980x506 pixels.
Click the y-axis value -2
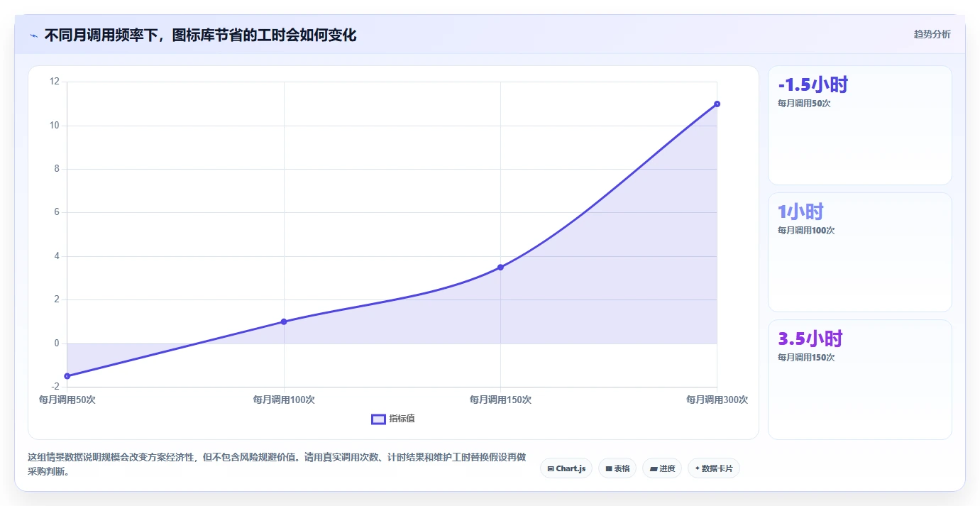pyautogui.click(x=55, y=387)
